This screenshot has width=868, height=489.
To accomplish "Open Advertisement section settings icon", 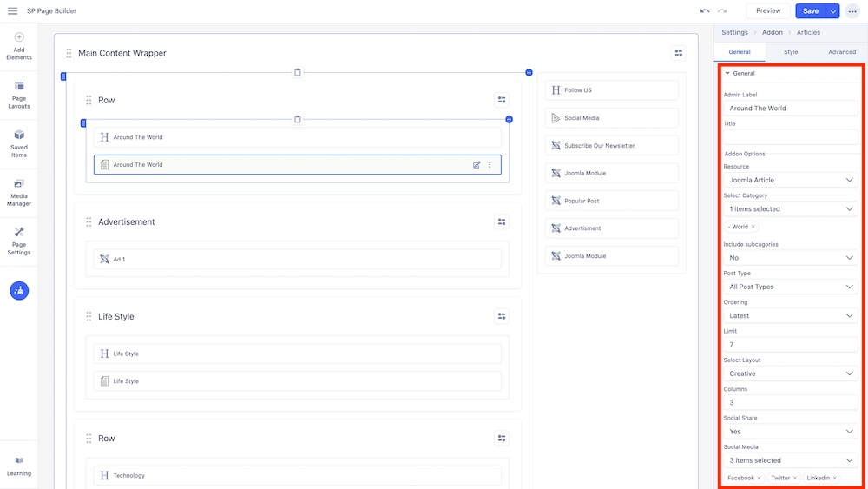I will click(x=502, y=221).
